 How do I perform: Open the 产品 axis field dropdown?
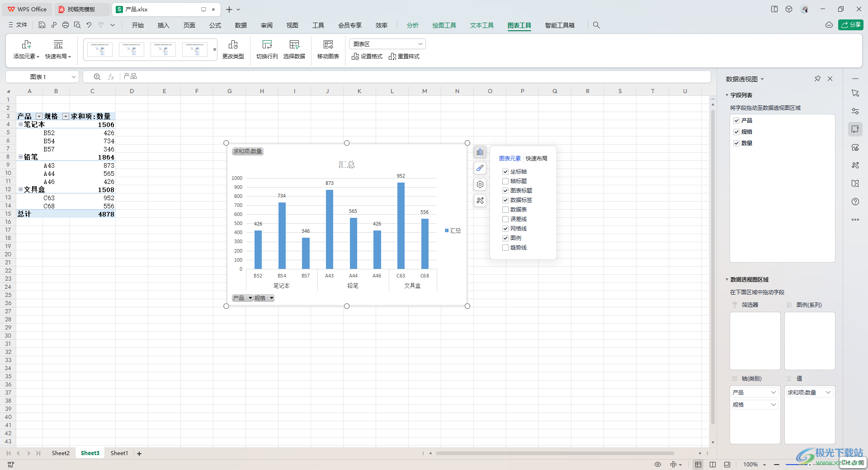click(x=774, y=393)
